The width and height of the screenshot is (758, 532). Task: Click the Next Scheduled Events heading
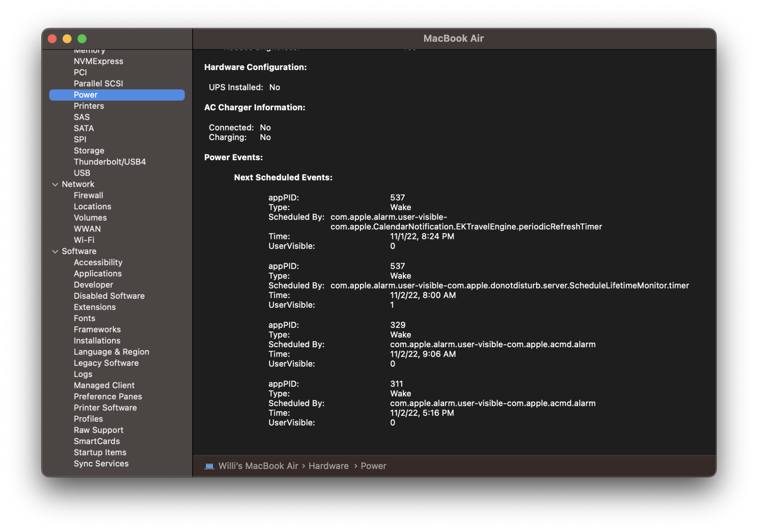pyautogui.click(x=283, y=177)
